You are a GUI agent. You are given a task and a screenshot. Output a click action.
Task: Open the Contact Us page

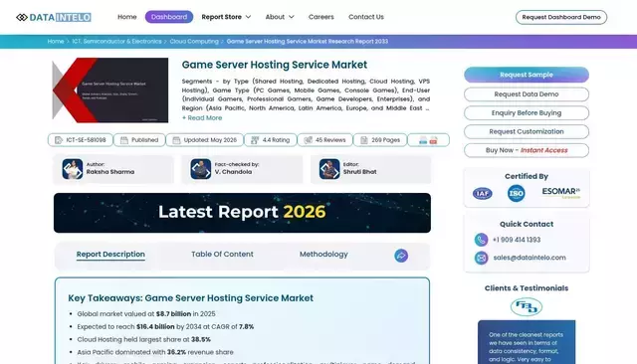click(366, 17)
